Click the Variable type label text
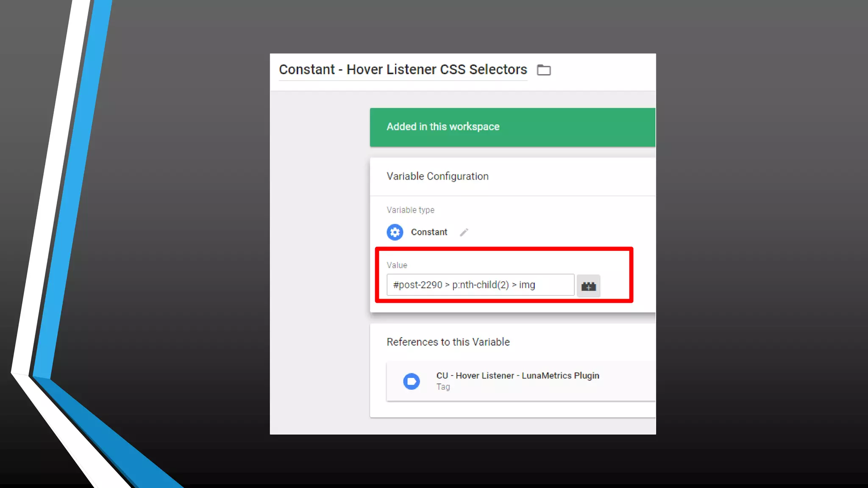The width and height of the screenshot is (868, 488). [x=410, y=210]
